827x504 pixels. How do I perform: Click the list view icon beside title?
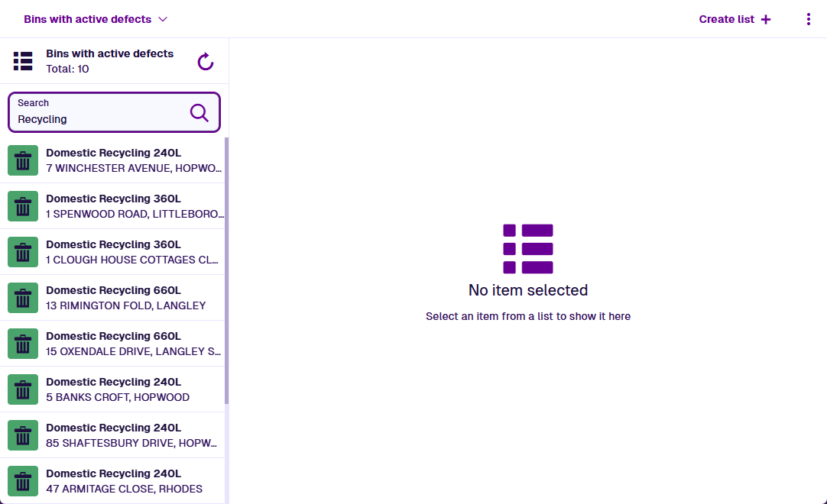pyautogui.click(x=23, y=61)
